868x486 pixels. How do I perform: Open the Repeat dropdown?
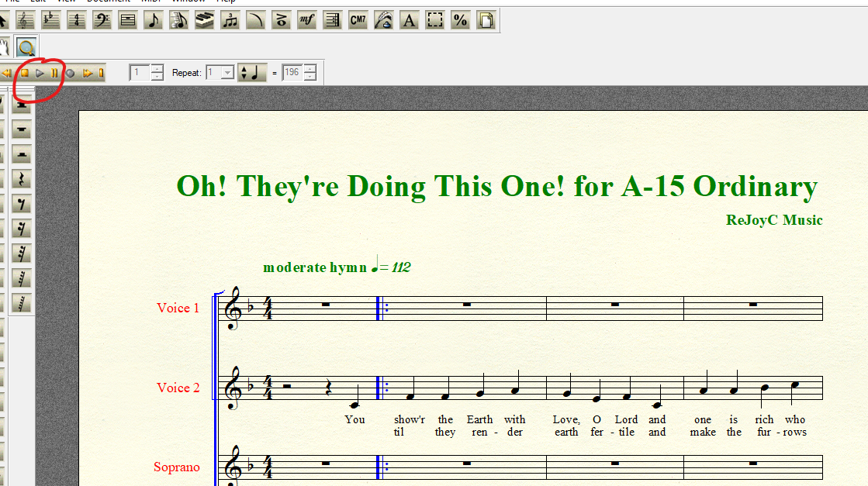[x=227, y=73]
